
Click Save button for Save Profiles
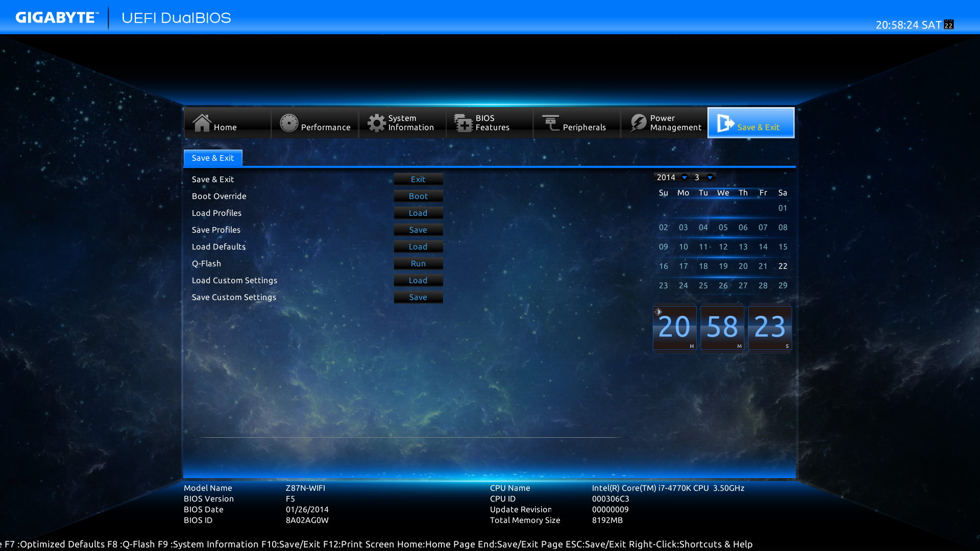point(418,230)
